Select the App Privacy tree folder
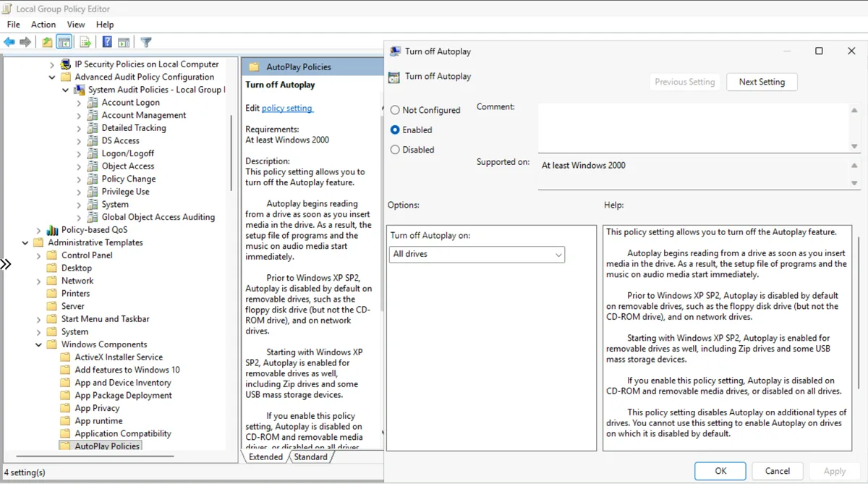Image resolution: width=868 pixels, height=484 pixels. [97, 408]
